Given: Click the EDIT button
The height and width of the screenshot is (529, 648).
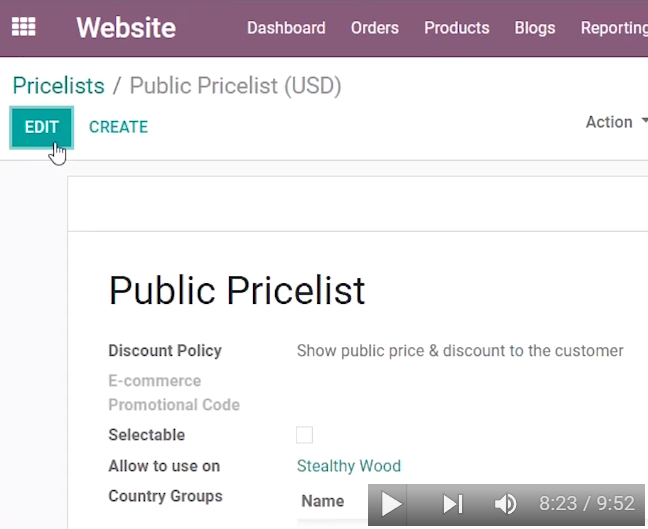Looking at the screenshot, I should (x=42, y=127).
